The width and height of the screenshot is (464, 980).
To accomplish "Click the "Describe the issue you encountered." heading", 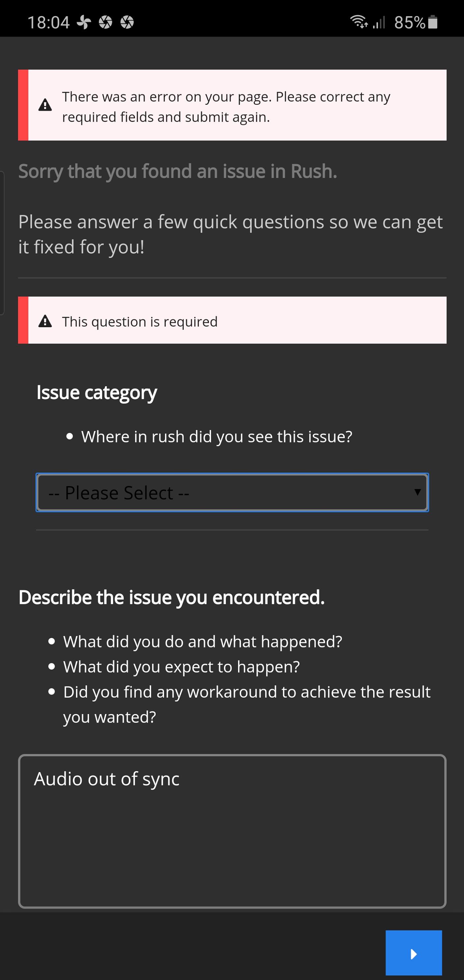I will tap(172, 597).
